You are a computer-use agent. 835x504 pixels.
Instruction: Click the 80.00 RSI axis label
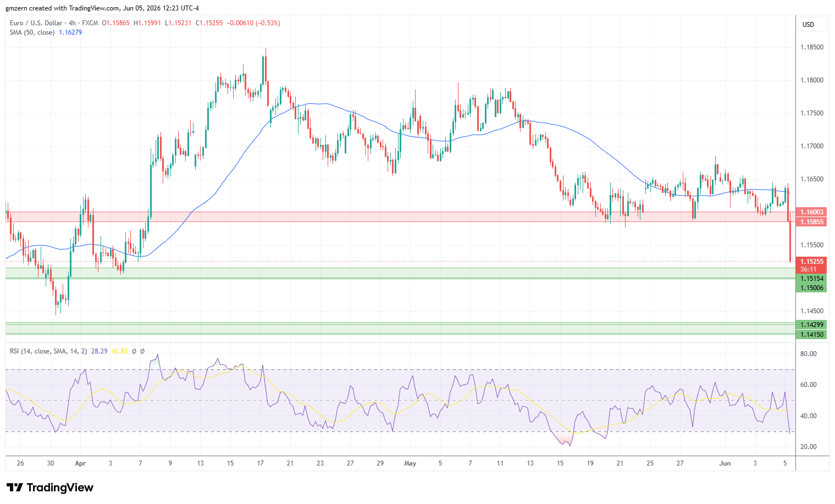[809, 354]
